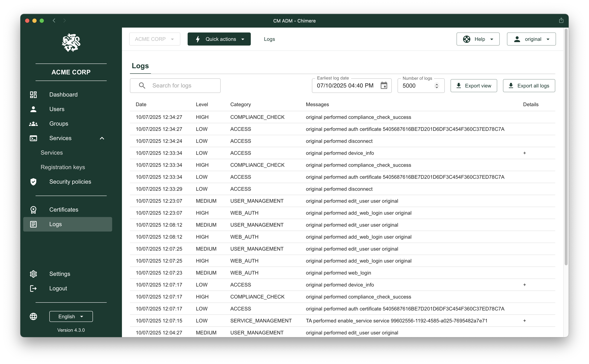Collapse the Services submenu chevron
The image size is (589, 364).
pos(102,138)
